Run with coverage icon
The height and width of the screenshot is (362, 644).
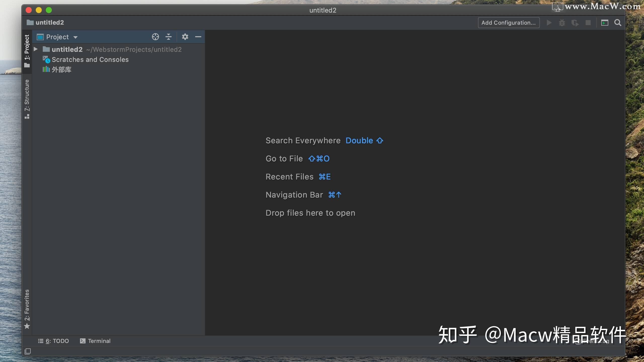575,23
